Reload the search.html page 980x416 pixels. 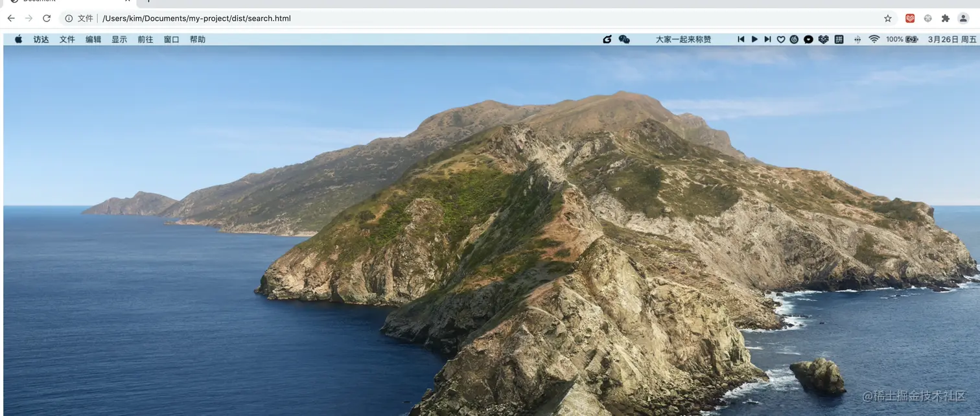coord(47,18)
